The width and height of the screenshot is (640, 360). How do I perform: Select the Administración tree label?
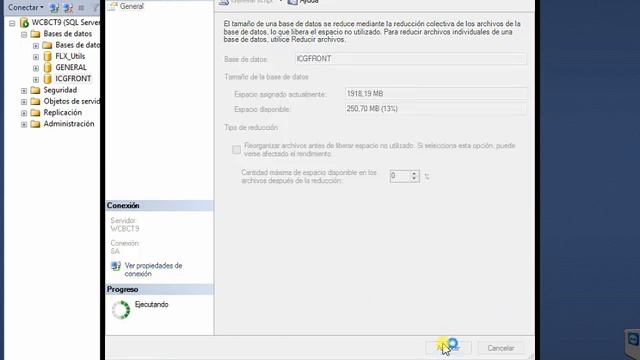pos(69,124)
